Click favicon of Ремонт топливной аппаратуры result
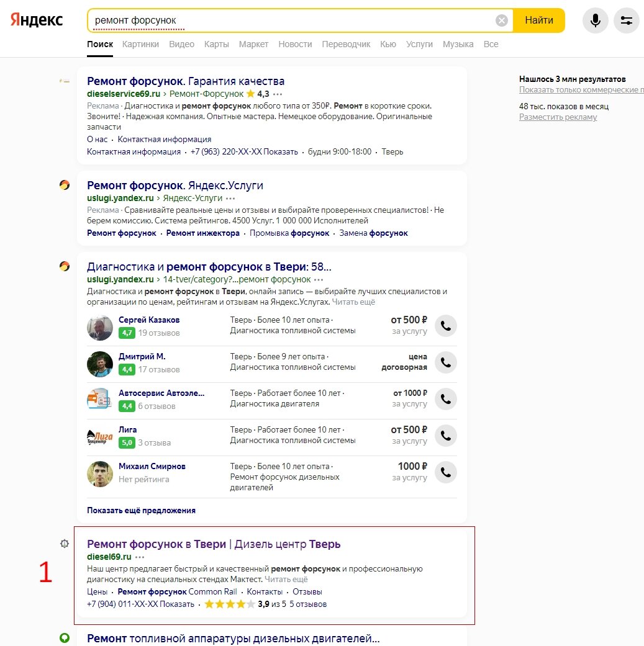The height and width of the screenshot is (646, 644). coord(65,638)
